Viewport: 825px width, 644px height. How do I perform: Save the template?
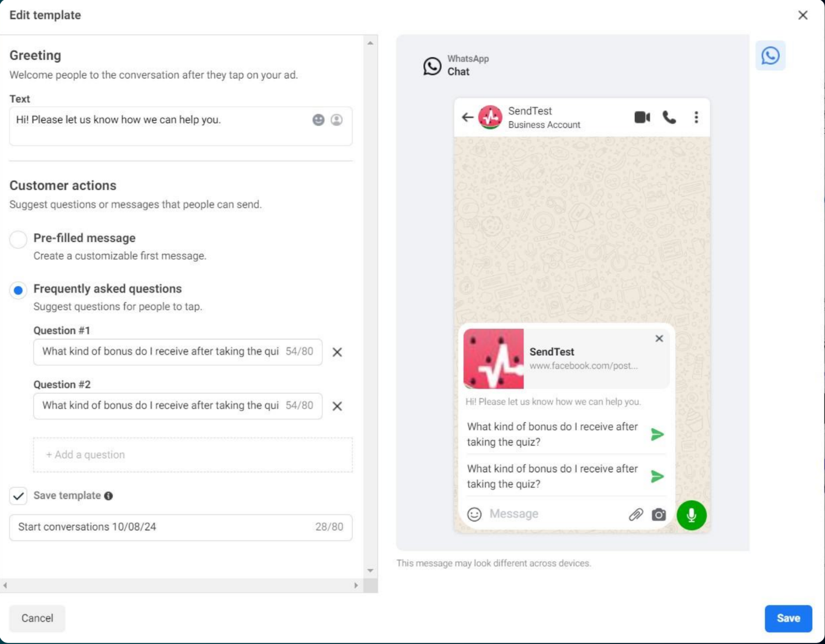coord(788,618)
